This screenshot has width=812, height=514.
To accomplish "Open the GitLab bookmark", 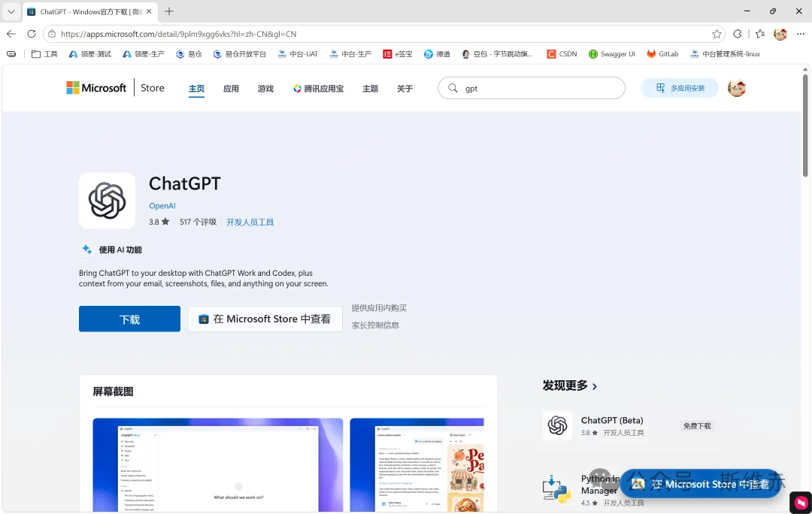I will pyautogui.click(x=662, y=54).
